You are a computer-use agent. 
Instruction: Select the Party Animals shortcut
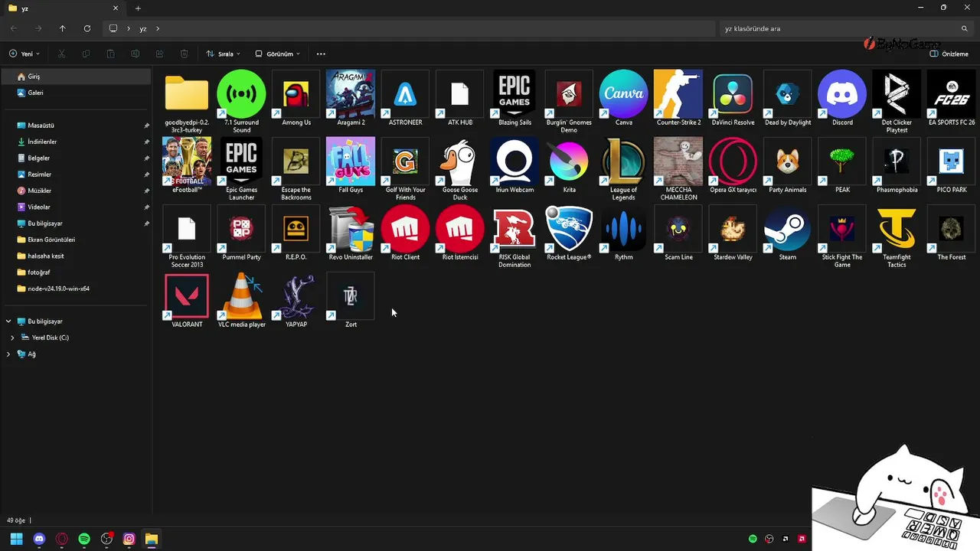coord(788,166)
